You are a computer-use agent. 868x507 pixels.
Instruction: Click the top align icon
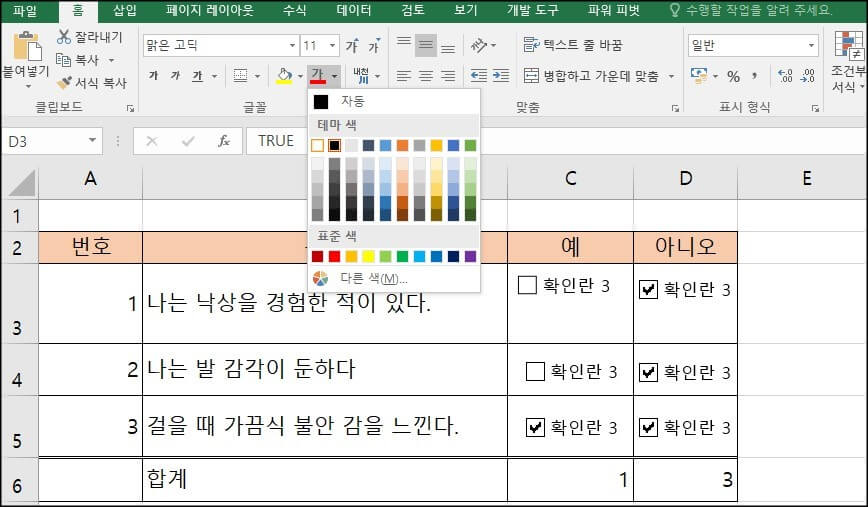point(404,44)
